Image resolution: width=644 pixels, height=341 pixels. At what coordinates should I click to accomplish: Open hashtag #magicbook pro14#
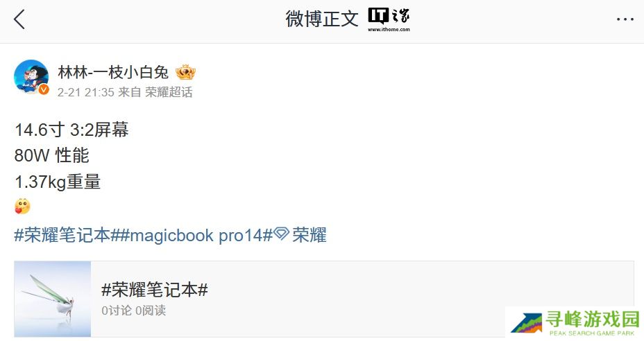[x=196, y=235]
